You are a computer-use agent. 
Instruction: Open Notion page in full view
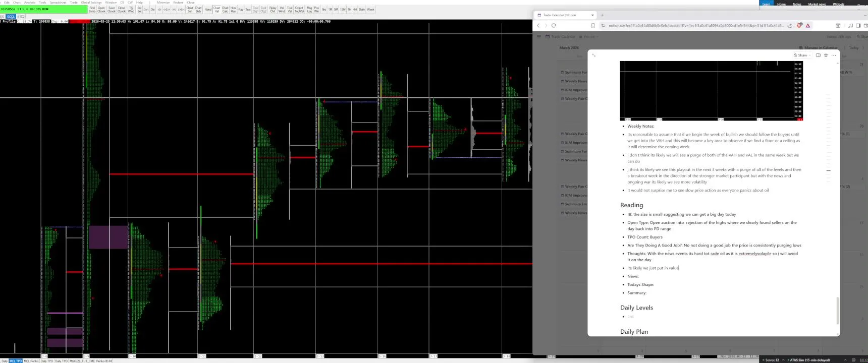pos(594,55)
